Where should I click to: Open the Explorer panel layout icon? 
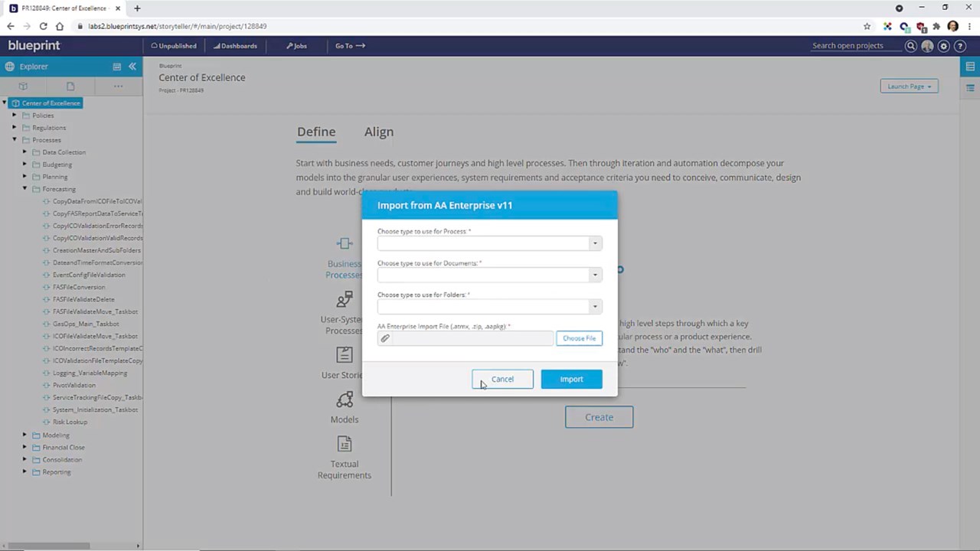[117, 67]
